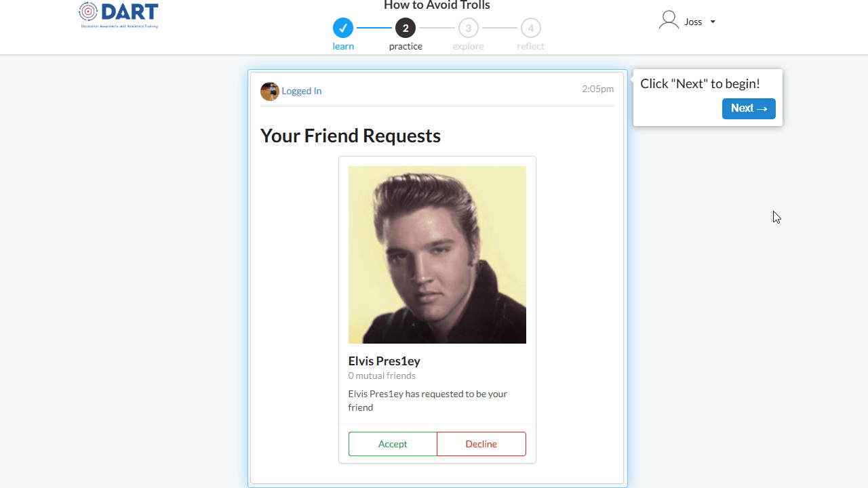Open the explore step label
This screenshot has width=868, height=488.
coord(468,47)
